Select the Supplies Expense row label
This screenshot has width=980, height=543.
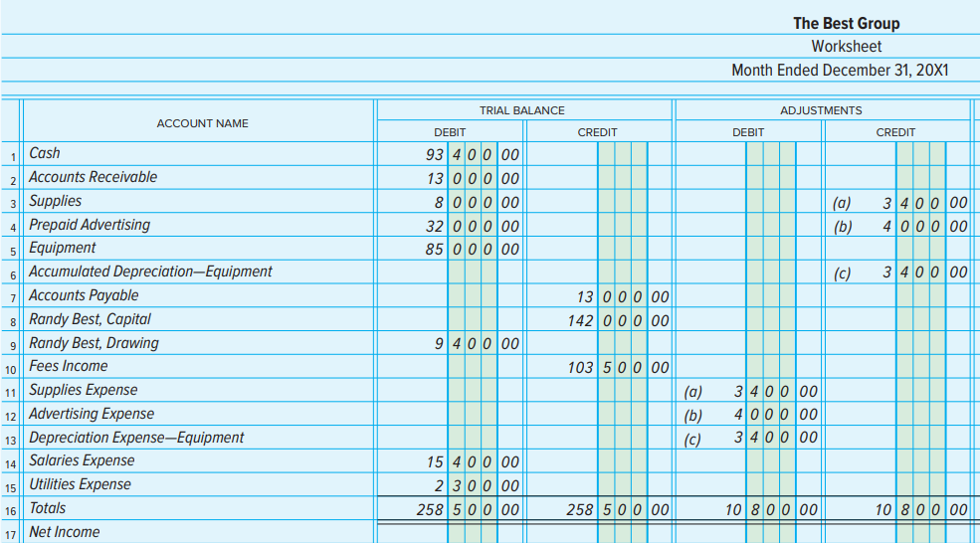coord(84,389)
